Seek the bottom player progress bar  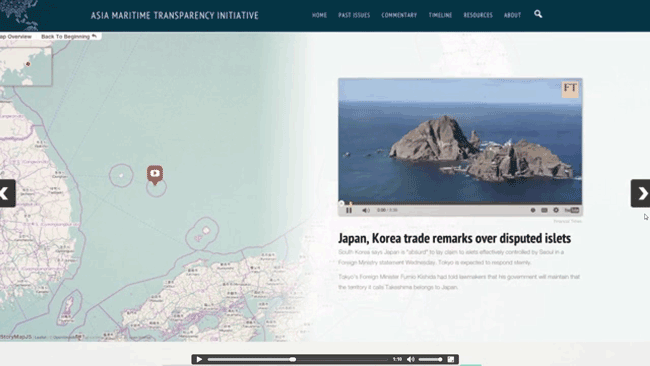298,359
